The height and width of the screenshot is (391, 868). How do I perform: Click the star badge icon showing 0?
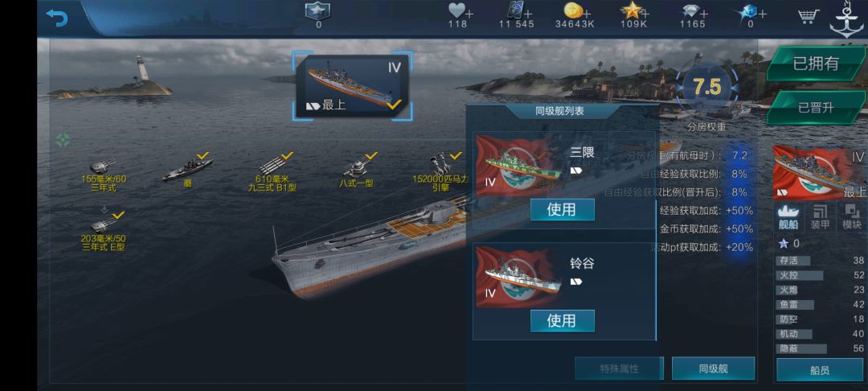tap(317, 10)
